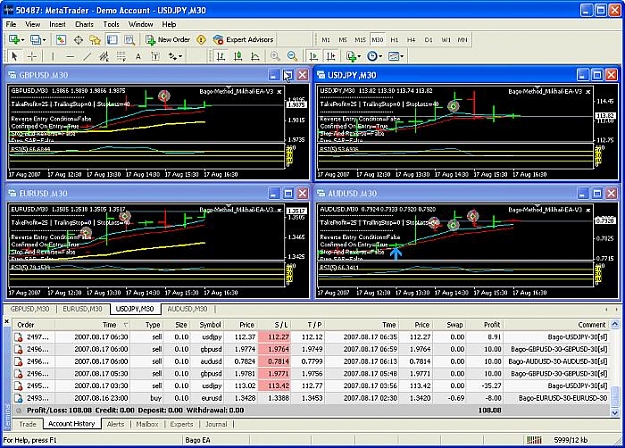
Task: Select the order row with profit -35.27
Action: [311, 386]
